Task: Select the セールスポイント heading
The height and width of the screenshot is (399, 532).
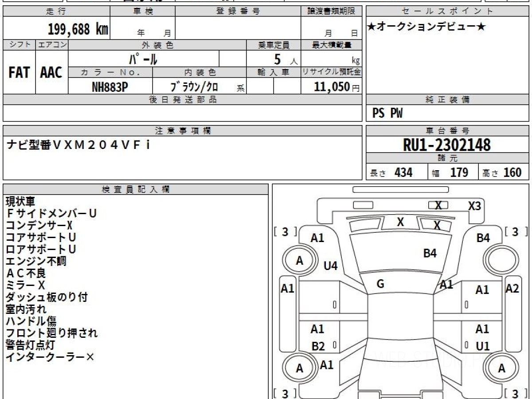Action: tap(447, 12)
